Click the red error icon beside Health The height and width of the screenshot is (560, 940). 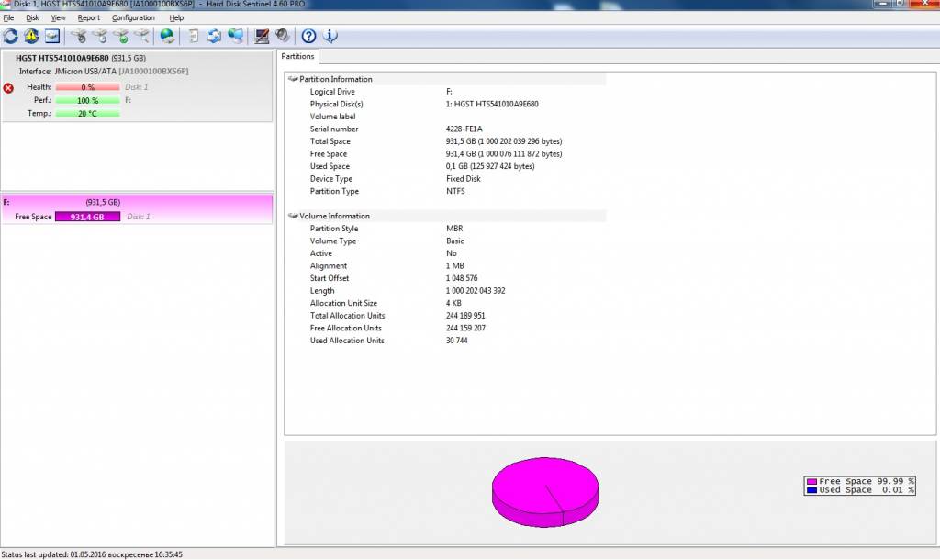(x=8, y=88)
